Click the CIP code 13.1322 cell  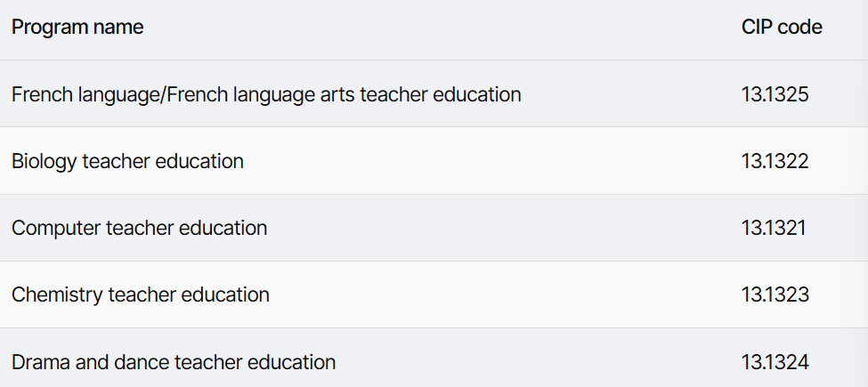775,161
